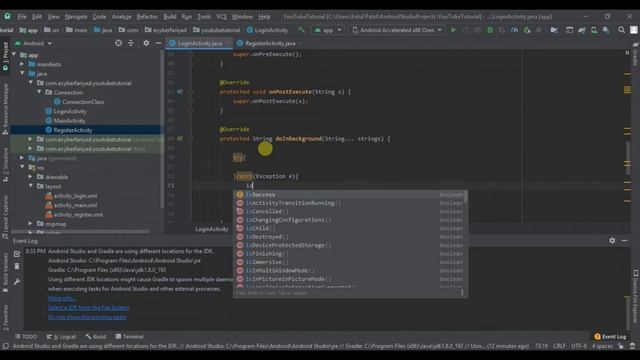
Task: Open Project Structure icon in toolbar
Action: pos(554,30)
